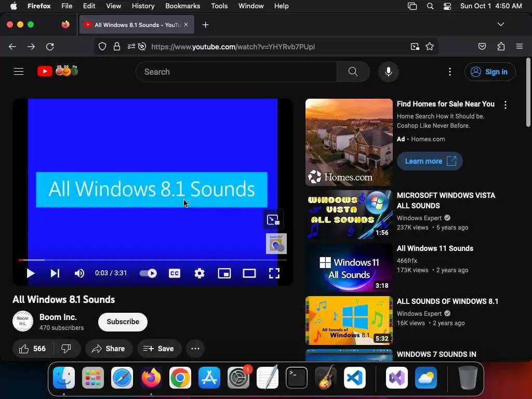Switch player to miniplayer mode
This screenshot has width=532, height=399.
coord(224,273)
